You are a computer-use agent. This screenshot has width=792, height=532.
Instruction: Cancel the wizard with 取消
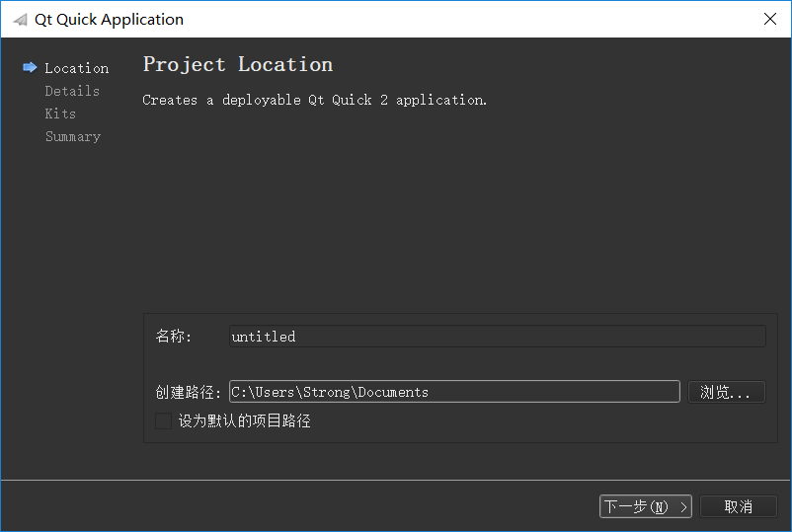click(x=739, y=506)
